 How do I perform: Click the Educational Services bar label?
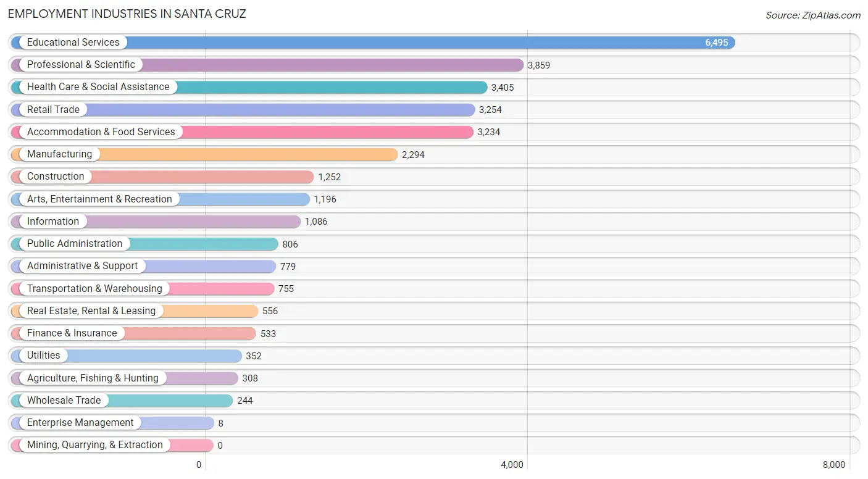73,43
